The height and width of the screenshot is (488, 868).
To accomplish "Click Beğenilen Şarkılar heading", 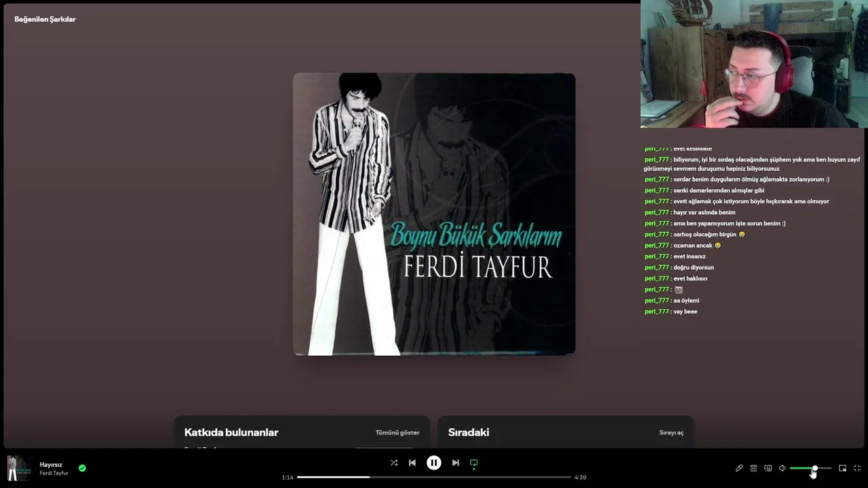I will point(45,19).
